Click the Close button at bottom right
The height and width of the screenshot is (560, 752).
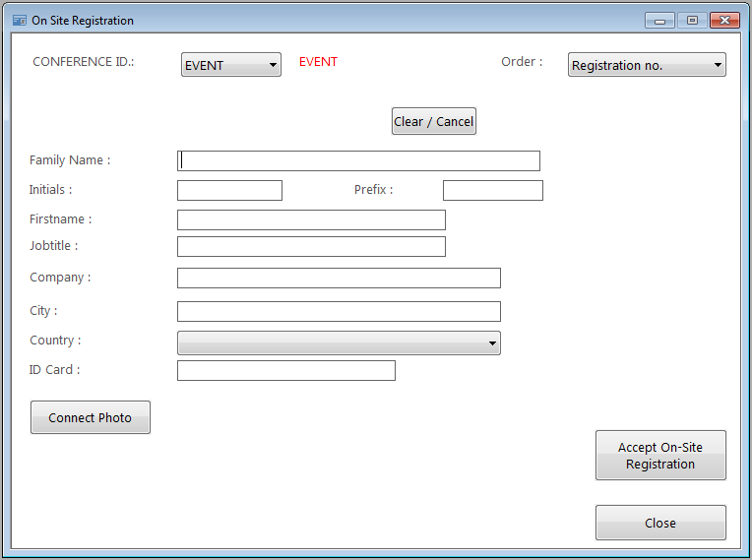(x=660, y=523)
